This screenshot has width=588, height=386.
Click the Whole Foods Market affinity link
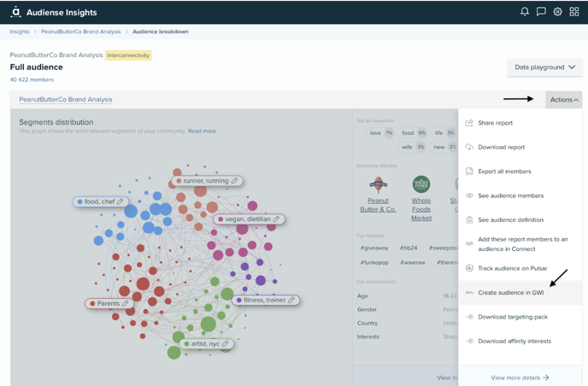421,209
